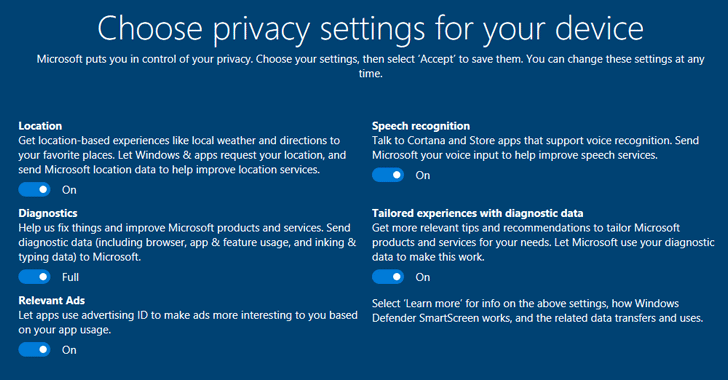Disable the Relevant Ads toggle
The width and height of the screenshot is (728, 380).
[34, 350]
